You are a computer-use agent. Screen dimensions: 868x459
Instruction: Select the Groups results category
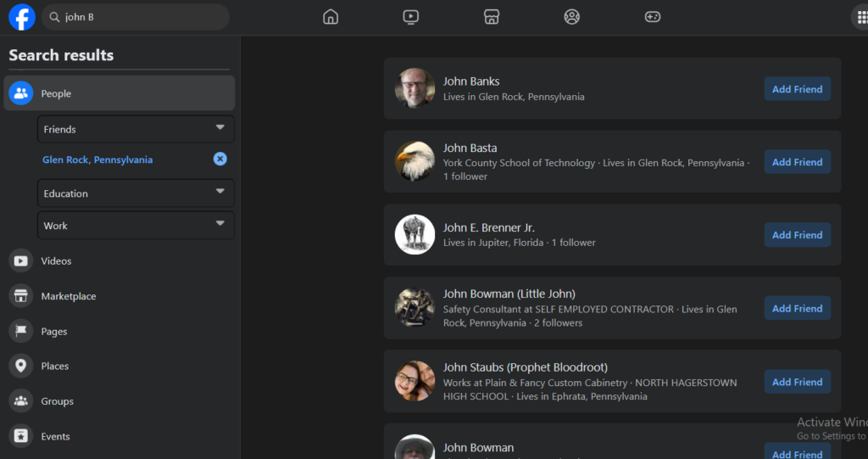[x=120, y=400]
